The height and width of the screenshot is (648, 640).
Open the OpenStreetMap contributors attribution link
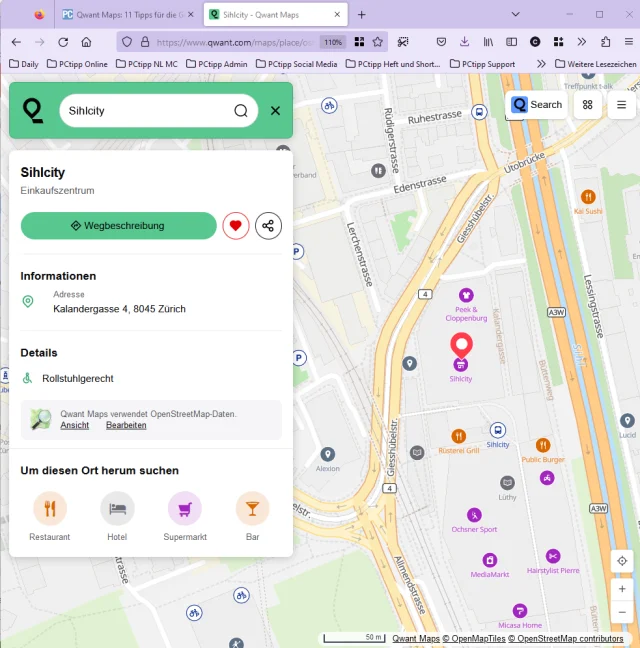coord(566,638)
